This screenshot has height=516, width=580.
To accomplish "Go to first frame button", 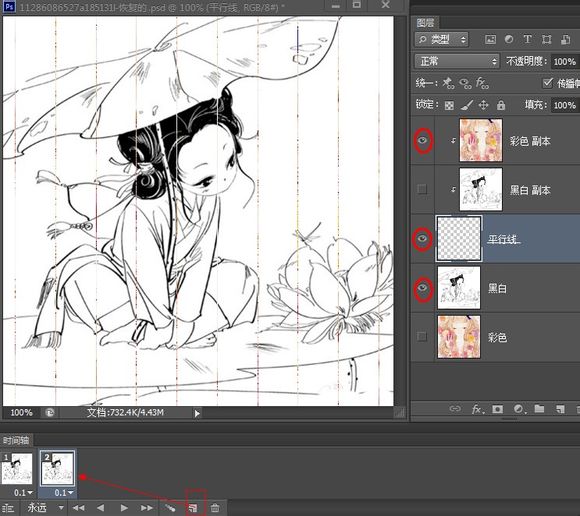I will point(78,508).
